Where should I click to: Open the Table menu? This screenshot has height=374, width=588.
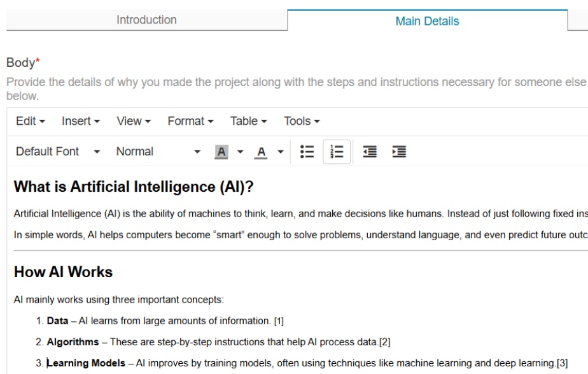248,121
